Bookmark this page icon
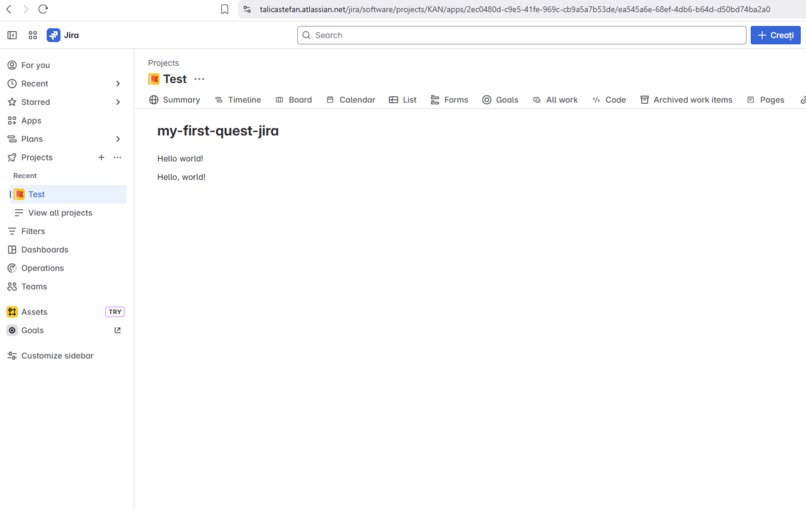806x509 pixels. click(225, 9)
